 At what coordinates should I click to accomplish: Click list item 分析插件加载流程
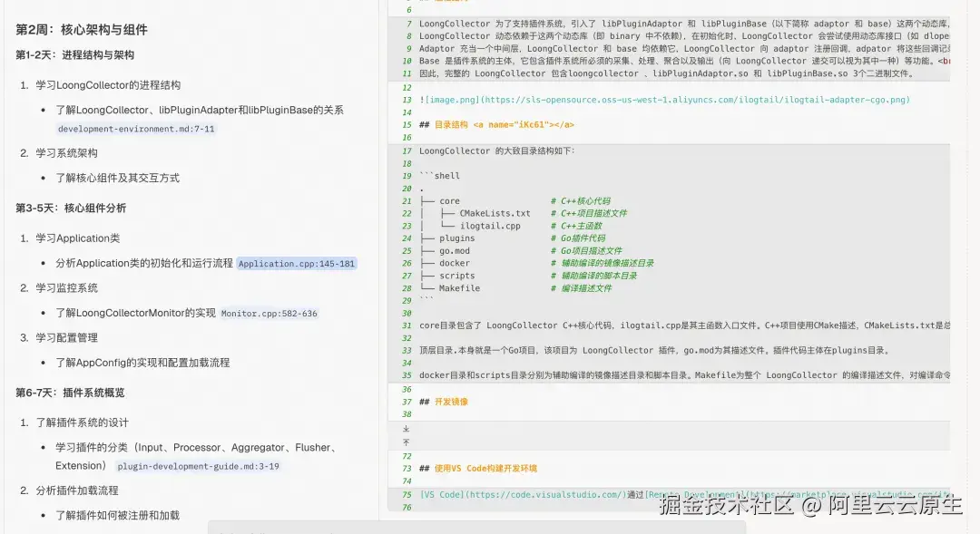tap(77, 490)
